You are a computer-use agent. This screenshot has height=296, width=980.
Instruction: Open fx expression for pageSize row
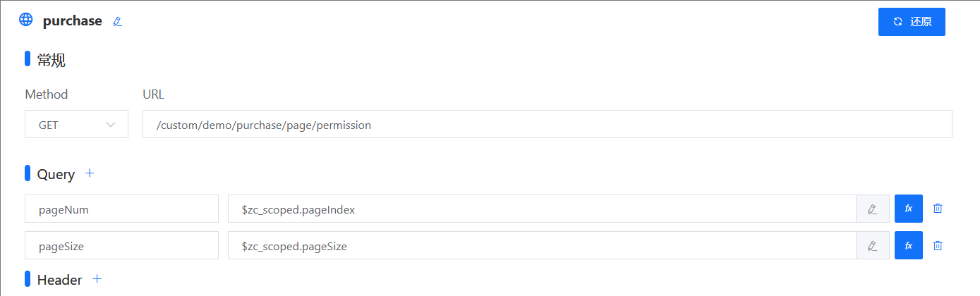(x=909, y=245)
